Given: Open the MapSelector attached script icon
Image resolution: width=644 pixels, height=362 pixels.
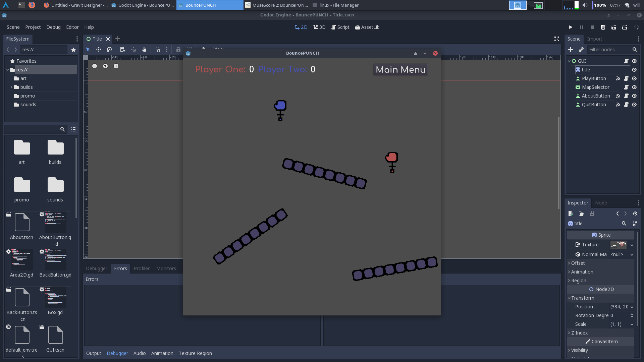Looking at the screenshot, I should (x=626, y=87).
